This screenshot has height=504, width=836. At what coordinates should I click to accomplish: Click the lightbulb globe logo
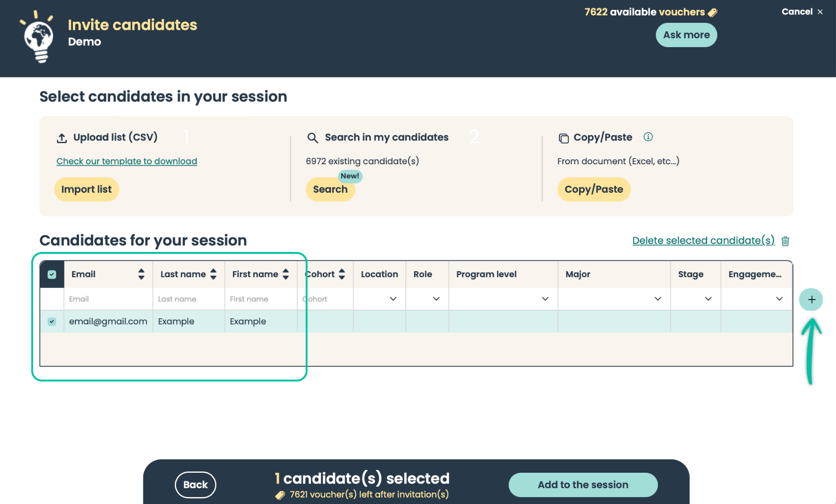(38, 37)
